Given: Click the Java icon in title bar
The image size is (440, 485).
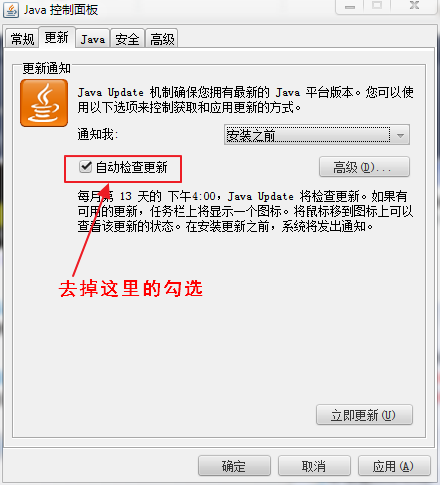Looking at the screenshot, I should coord(11,10).
